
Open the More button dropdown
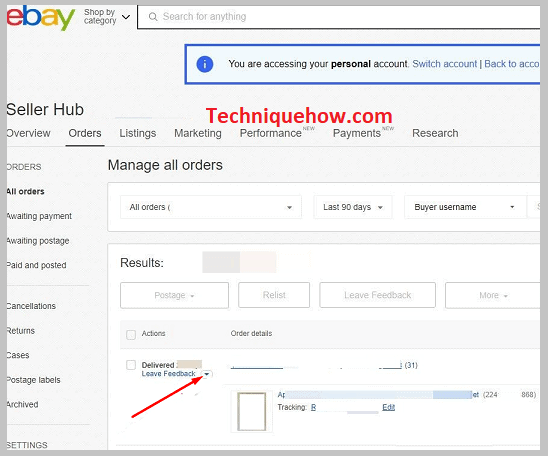(x=493, y=295)
